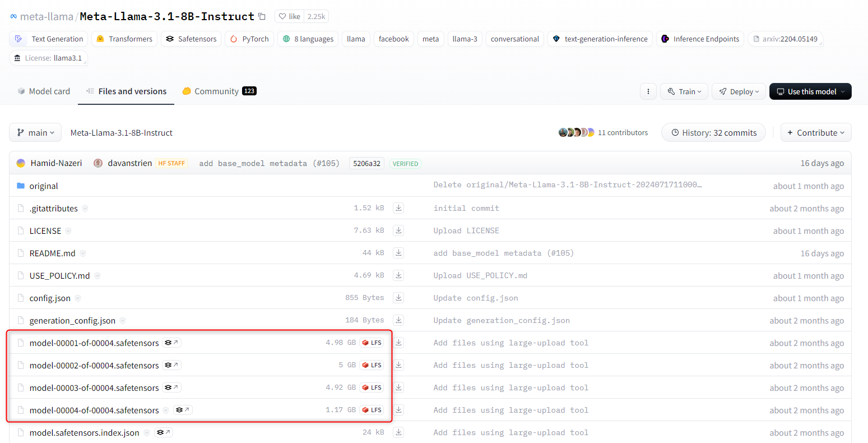Click the 5206a32 commit hash
This screenshot has height=443, width=868.
tap(366, 163)
